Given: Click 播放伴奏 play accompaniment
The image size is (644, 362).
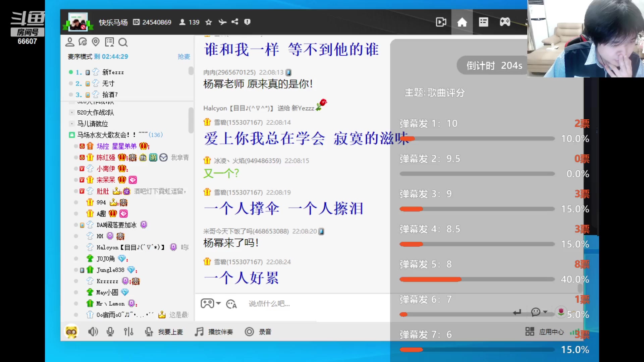Looking at the screenshot, I should click(214, 332).
